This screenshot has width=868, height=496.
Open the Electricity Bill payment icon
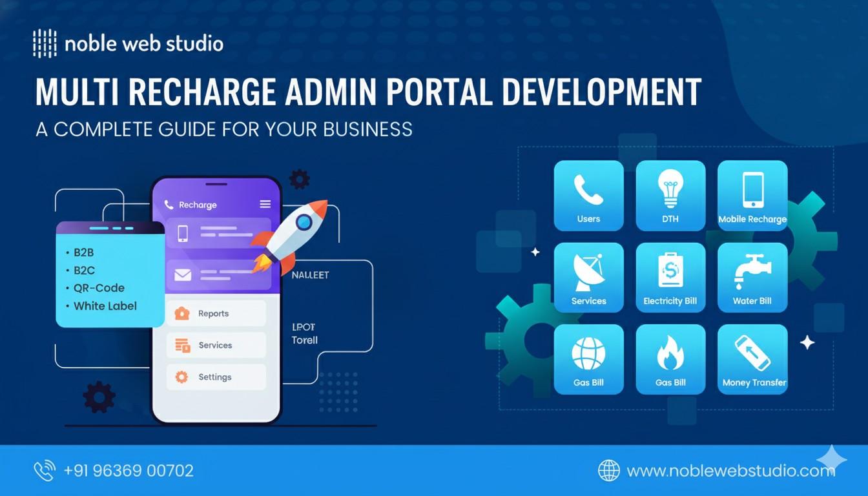click(x=670, y=277)
